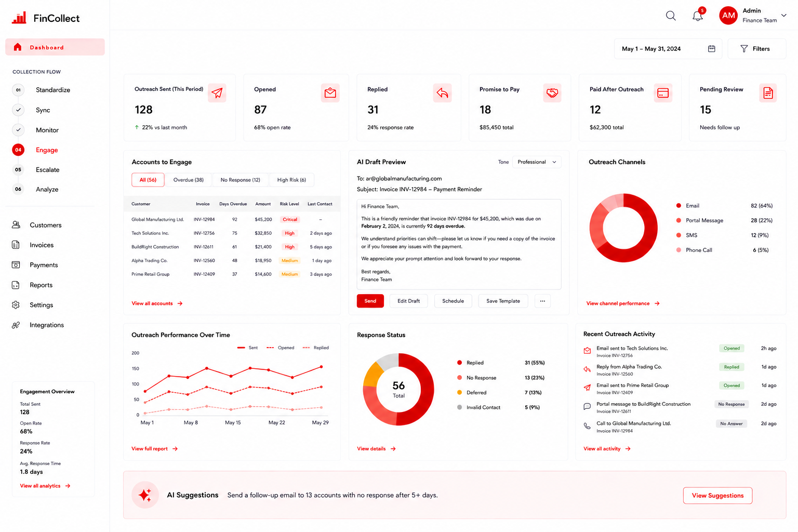Screen dimensions: 798x532
Task: Click Customers people icon in sidebar
Action: pyautogui.click(x=16, y=225)
